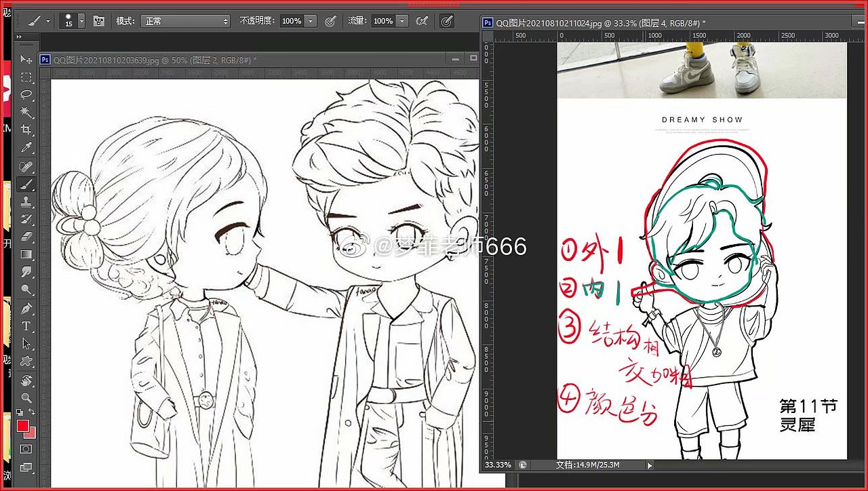Toggle Quick Mask mode
Image resolution: width=868 pixels, height=491 pixels.
pyautogui.click(x=26, y=449)
